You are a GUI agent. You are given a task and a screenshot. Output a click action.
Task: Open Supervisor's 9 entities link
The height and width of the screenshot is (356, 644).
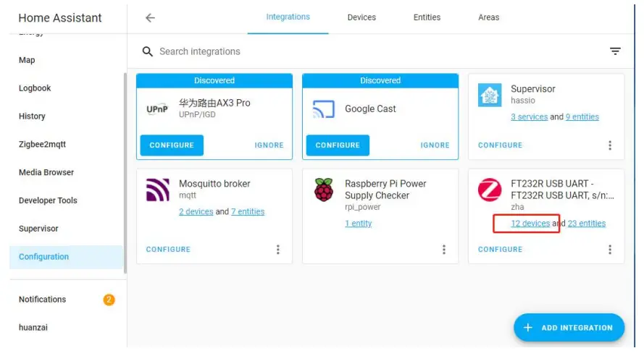(x=582, y=117)
